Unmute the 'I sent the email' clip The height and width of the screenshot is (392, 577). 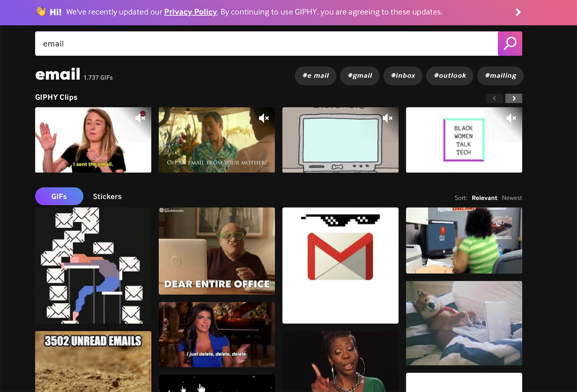pos(140,118)
